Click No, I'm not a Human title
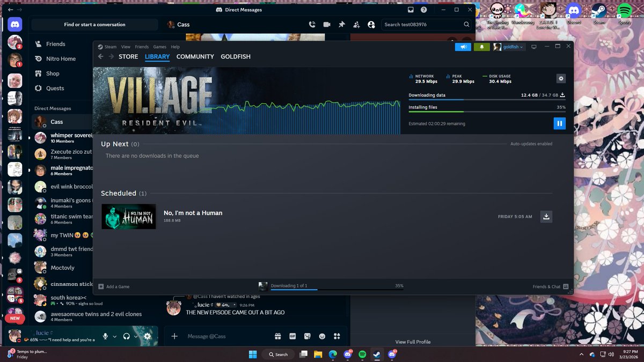 [193, 213]
